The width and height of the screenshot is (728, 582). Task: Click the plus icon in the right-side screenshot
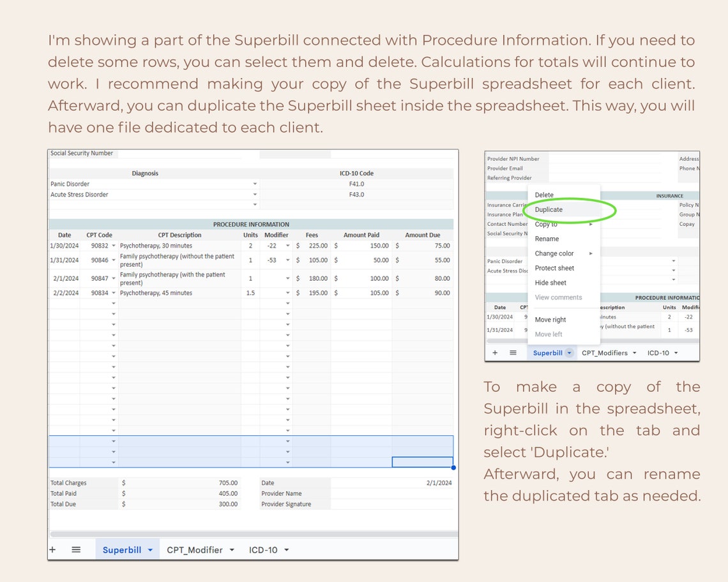[x=495, y=352]
